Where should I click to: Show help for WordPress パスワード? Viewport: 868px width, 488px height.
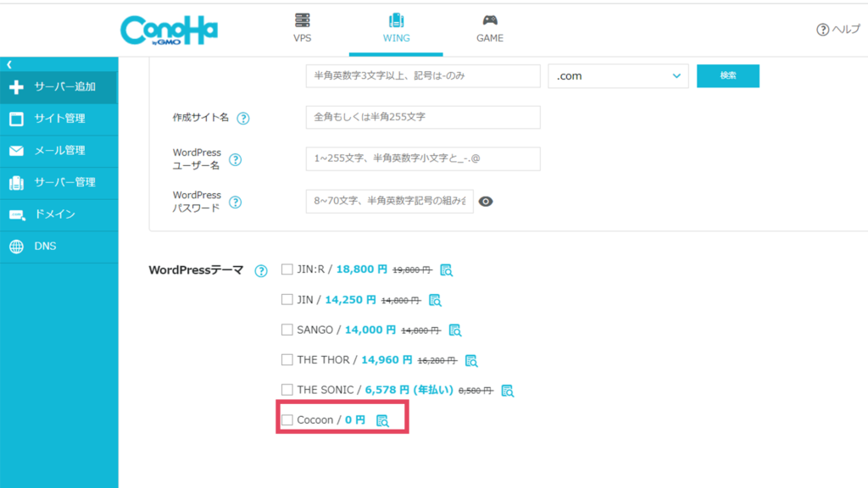236,202
